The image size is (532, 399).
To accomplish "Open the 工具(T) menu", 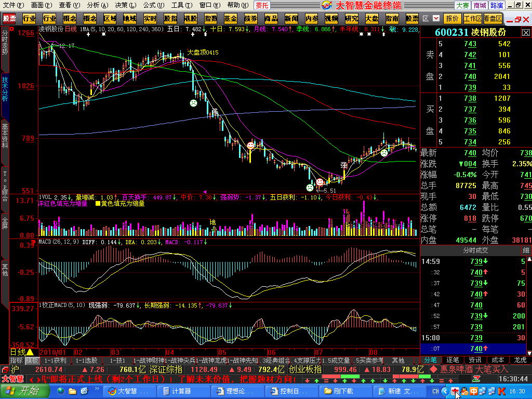I will click(182, 5).
